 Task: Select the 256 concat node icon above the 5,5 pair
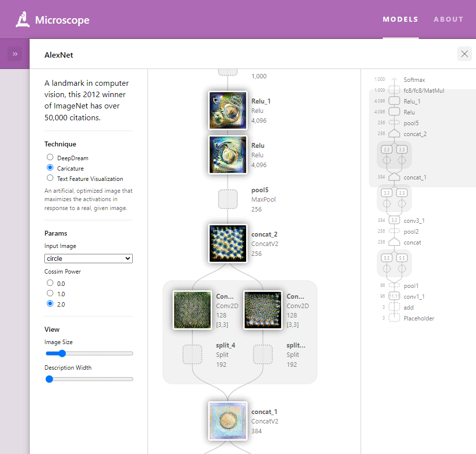pyautogui.click(x=394, y=243)
